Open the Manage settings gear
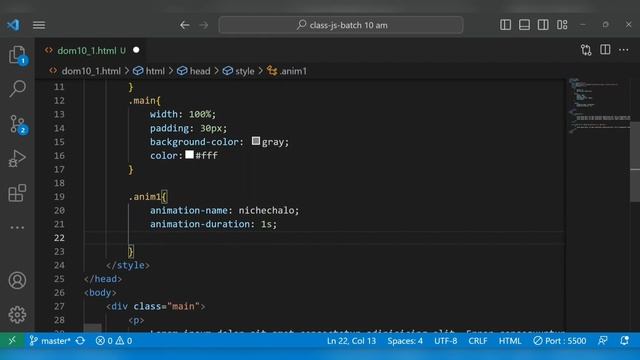Screen dimensions: 640x360 coord(17,315)
